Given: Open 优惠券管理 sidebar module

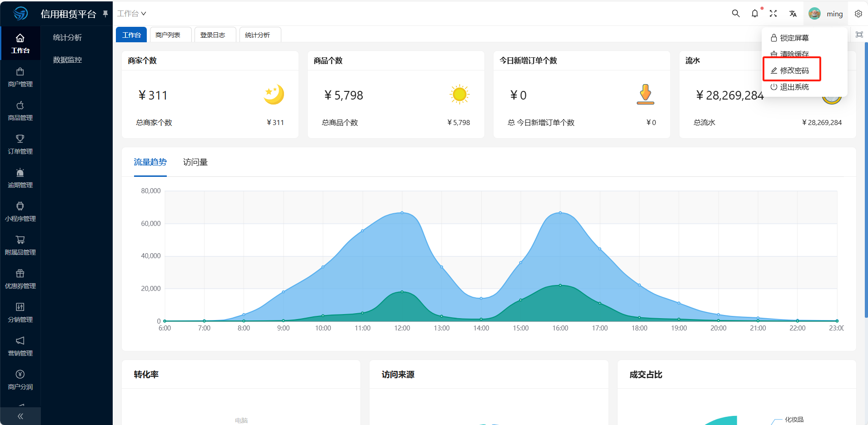Looking at the screenshot, I should pos(20,279).
